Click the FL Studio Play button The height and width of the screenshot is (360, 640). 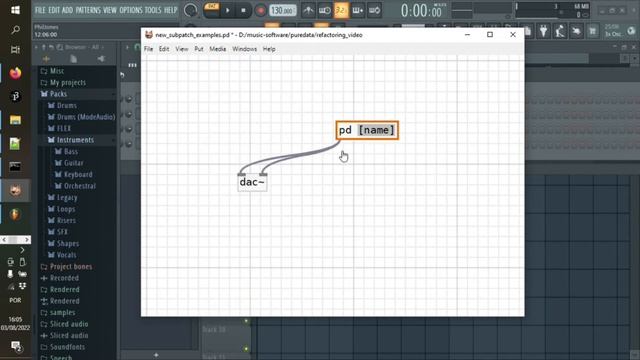click(x=228, y=11)
